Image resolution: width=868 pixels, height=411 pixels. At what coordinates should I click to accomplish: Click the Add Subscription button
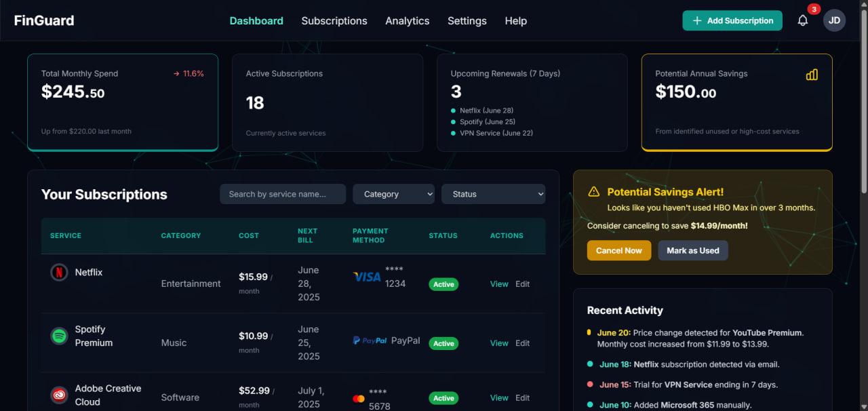pos(732,20)
